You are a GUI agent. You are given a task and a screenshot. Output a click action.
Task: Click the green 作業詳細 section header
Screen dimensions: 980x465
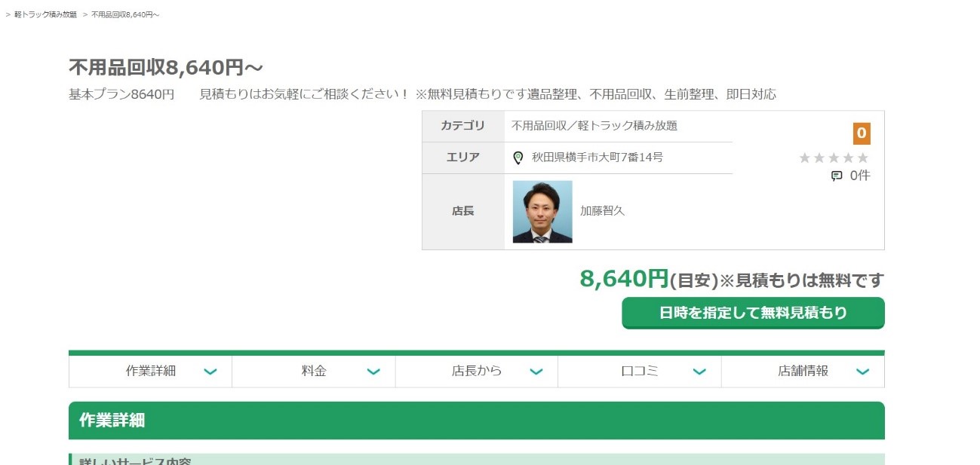coord(476,421)
